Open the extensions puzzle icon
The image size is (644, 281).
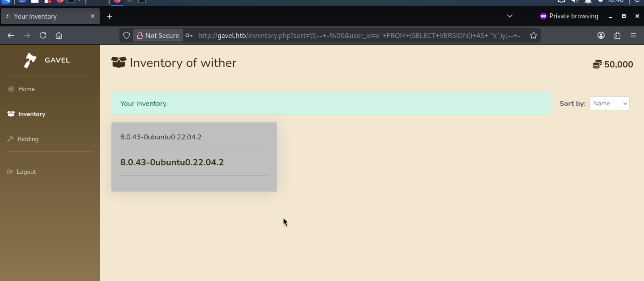click(x=617, y=36)
